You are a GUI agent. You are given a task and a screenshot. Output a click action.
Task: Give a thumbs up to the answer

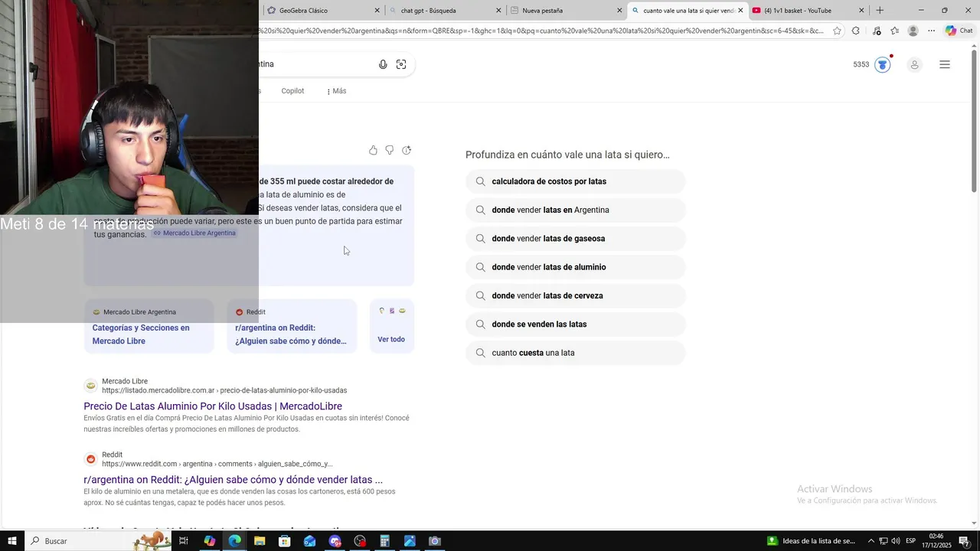point(373,150)
